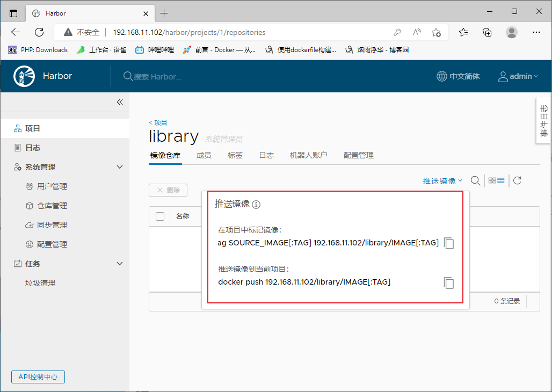Screen dimensions: 552x392
Task: Open 工作台 · 语雀 bookmark
Action: coord(101,49)
